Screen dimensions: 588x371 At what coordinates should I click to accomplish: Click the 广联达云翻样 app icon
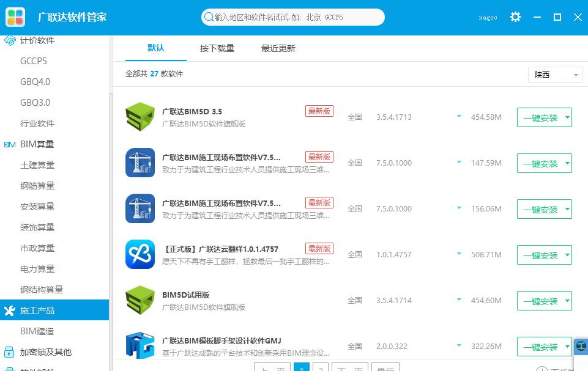click(x=140, y=254)
